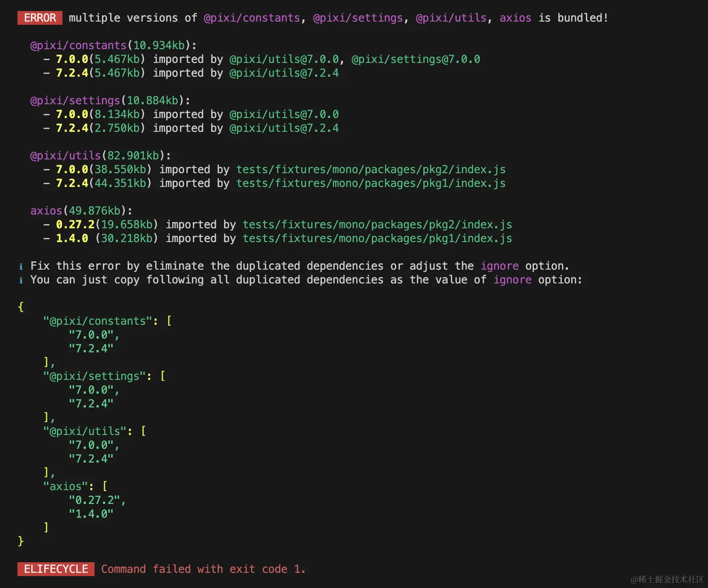Select axios version 0.27.2(19.658kb)
This screenshot has height=588, width=708.
coord(107,225)
